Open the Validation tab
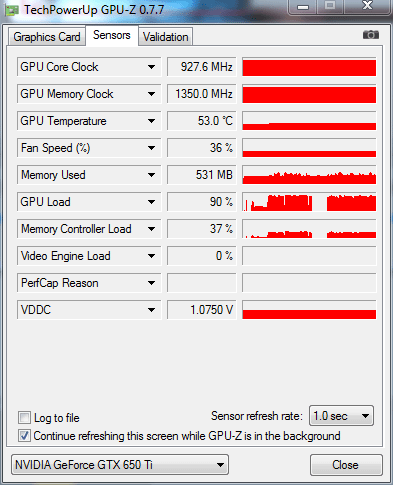 165,37
